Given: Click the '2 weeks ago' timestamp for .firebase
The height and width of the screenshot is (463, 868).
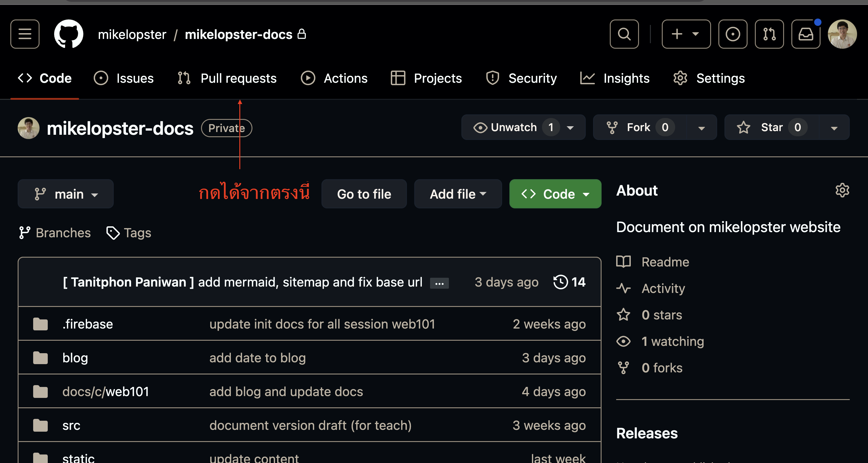Looking at the screenshot, I should 549,324.
